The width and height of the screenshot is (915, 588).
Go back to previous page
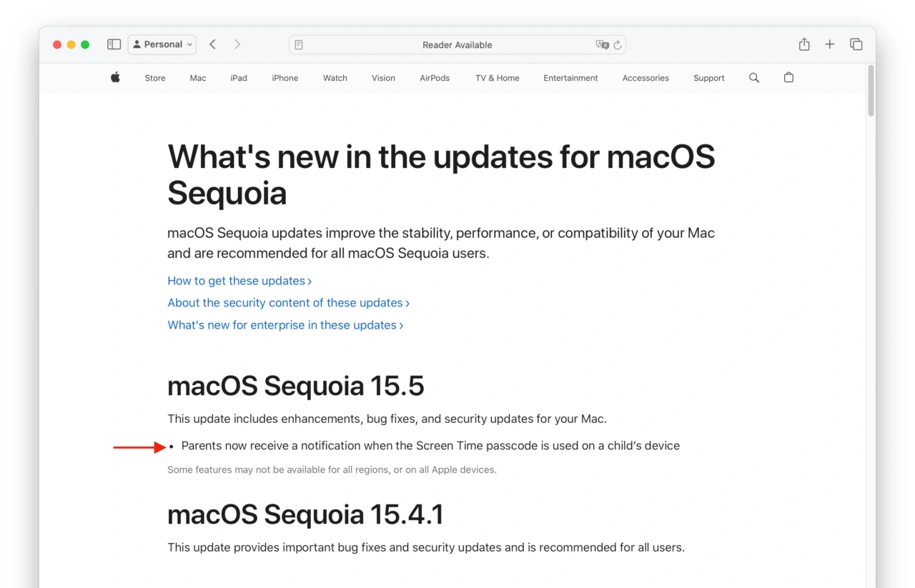click(x=212, y=44)
